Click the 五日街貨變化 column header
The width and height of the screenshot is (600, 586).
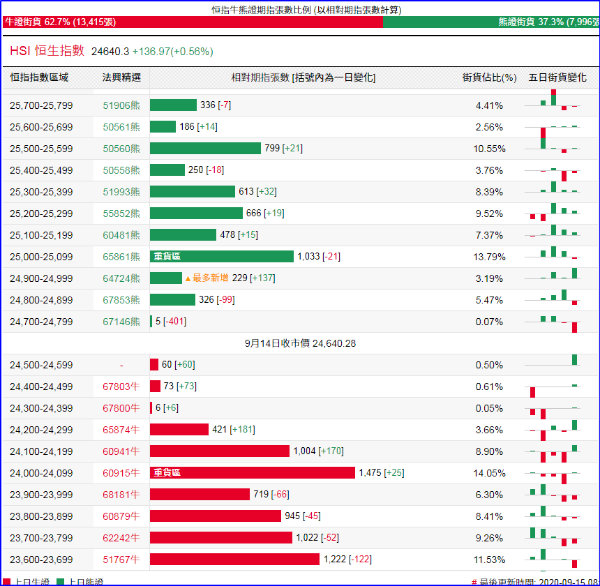557,78
